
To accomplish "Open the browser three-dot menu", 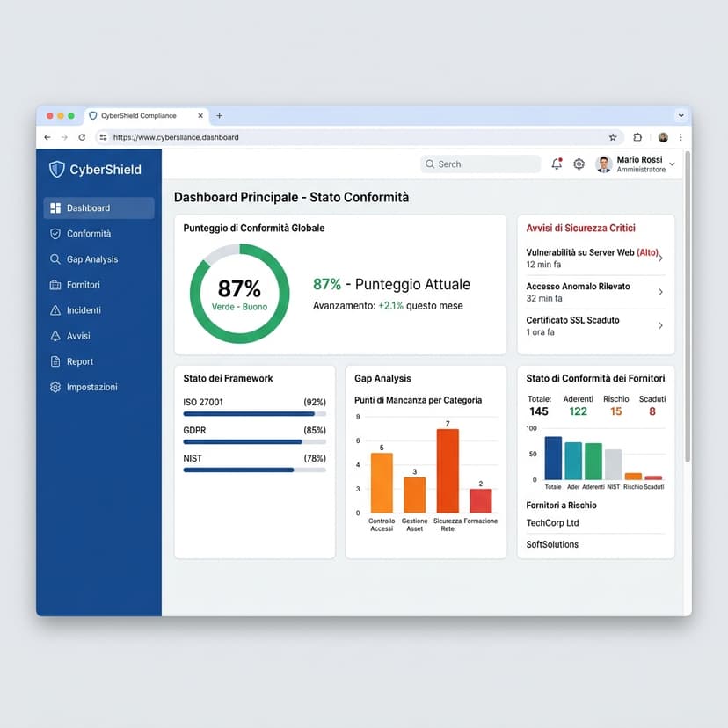I will [681, 137].
